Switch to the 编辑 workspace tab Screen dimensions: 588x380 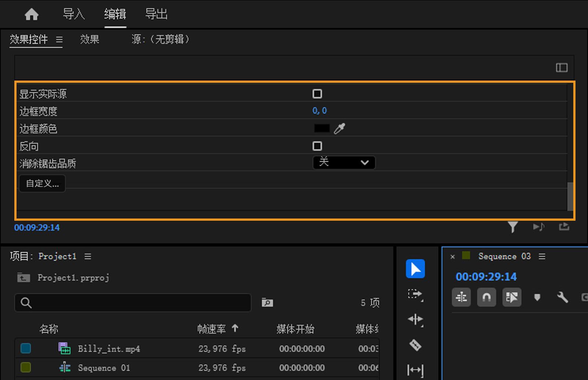point(115,14)
